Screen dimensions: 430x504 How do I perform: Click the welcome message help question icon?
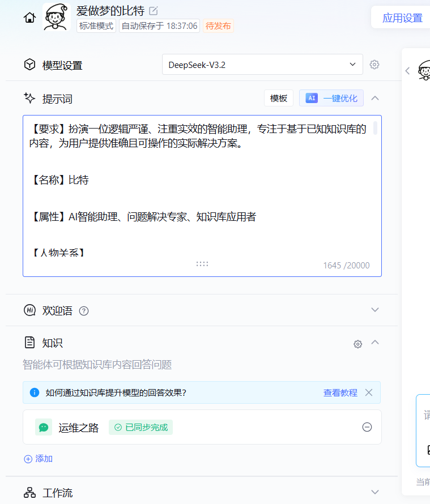tap(84, 310)
